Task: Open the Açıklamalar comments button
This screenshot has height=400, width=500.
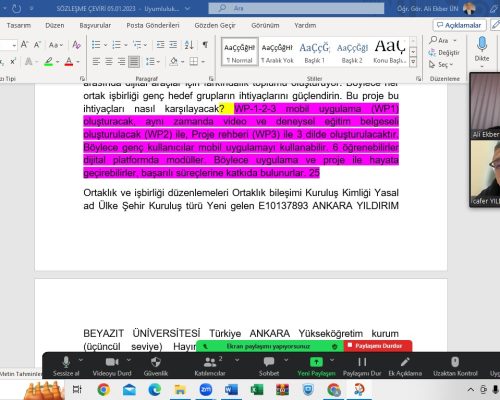Action: 459,25
